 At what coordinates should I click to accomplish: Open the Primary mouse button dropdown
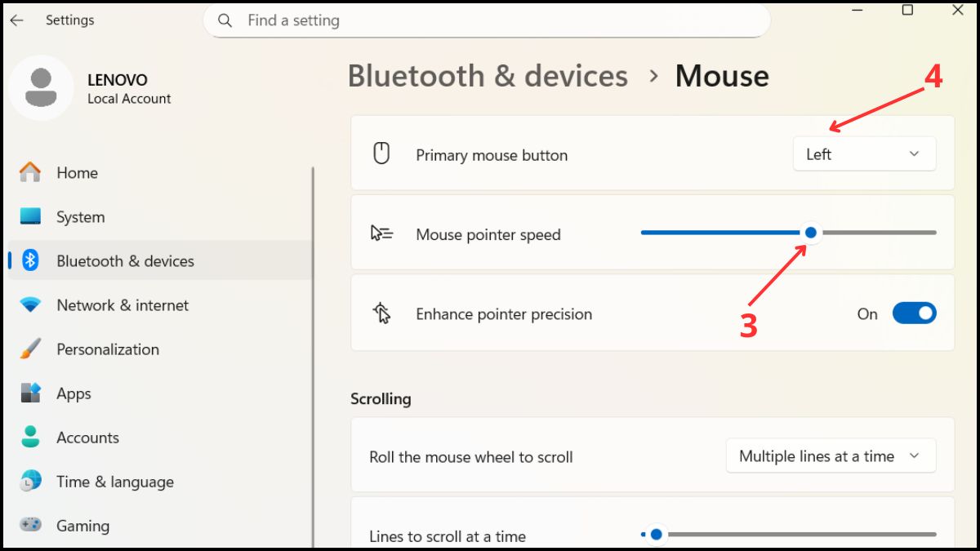coord(864,153)
